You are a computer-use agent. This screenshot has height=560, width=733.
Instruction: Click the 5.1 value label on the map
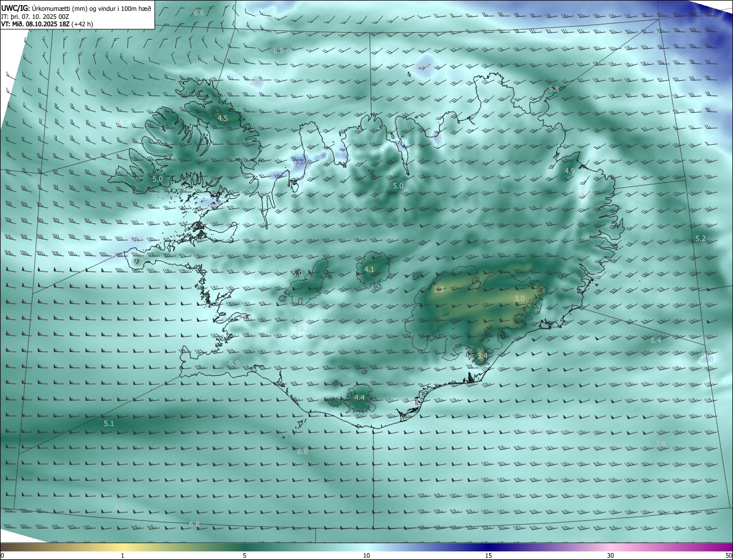pyautogui.click(x=109, y=424)
